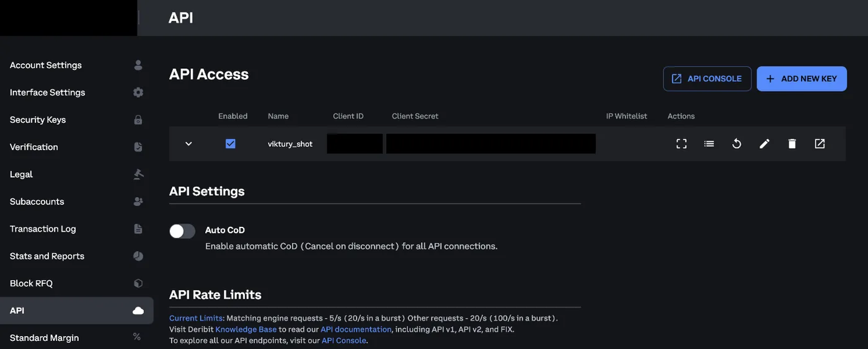This screenshot has height=349, width=868.
Task: Select Standard Margin in sidebar
Action: [45, 338]
